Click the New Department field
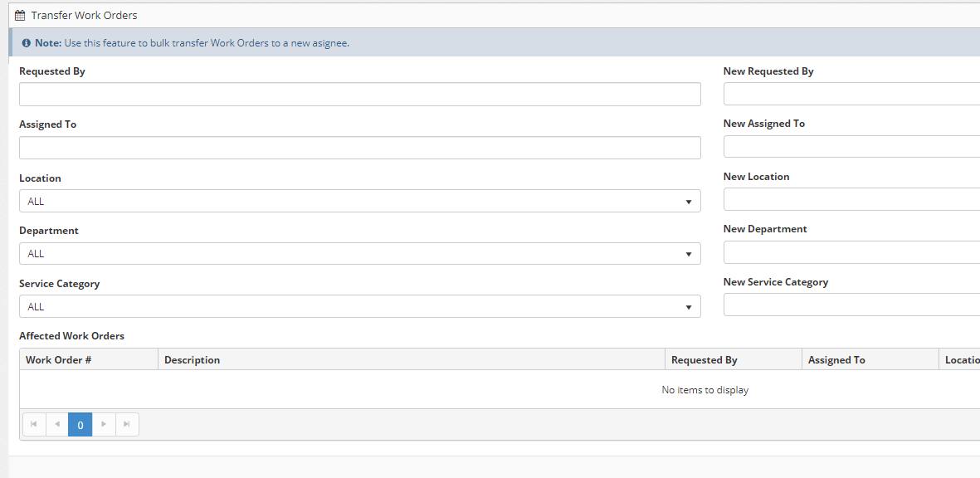Image resolution: width=980 pixels, height=478 pixels. (851, 252)
